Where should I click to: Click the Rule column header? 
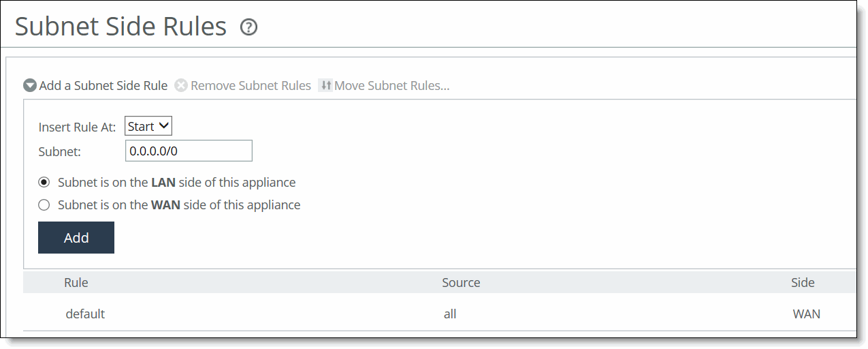click(x=76, y=282)
